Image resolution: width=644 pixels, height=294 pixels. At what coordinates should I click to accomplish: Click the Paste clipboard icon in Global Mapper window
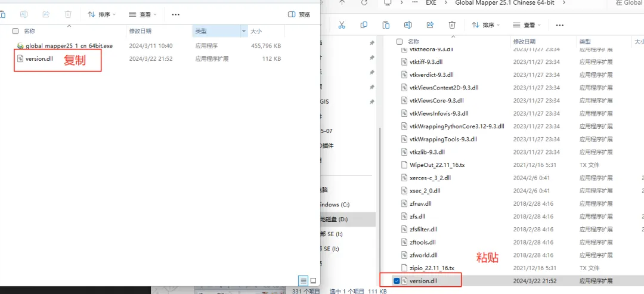click(x=386, y=25)
